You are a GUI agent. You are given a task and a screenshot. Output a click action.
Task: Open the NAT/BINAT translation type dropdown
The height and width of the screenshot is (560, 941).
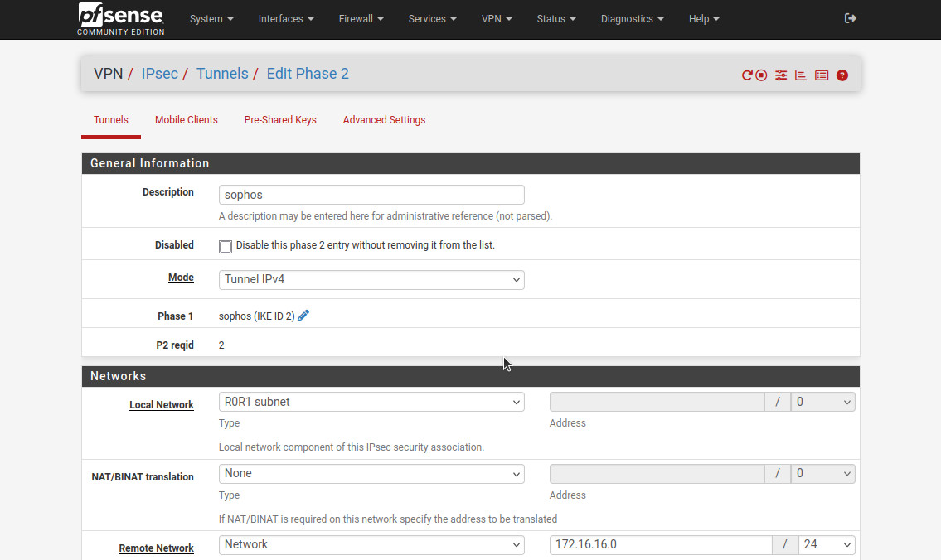[371, 474]
